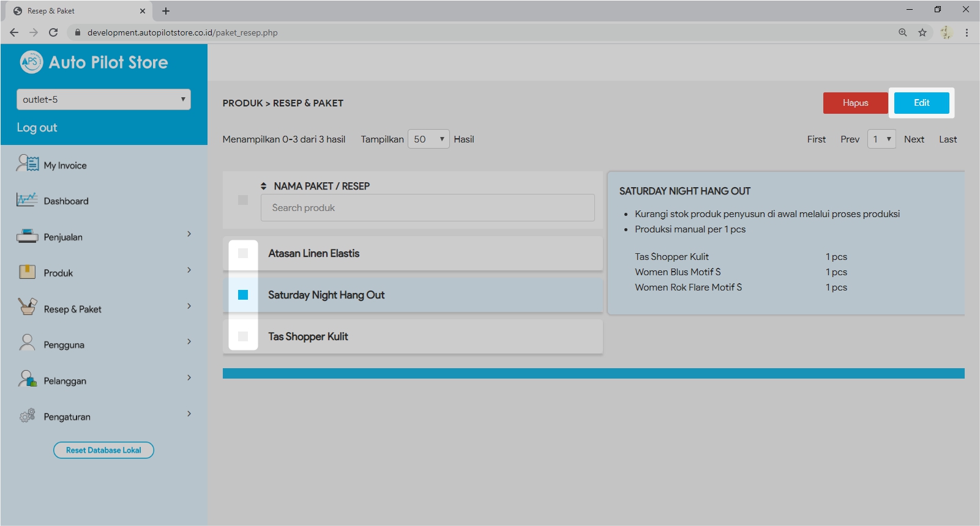Viewport: 980px width, 526px height.
Task: Click the Resep & Paket mortar icon
Action: (27, 307)
